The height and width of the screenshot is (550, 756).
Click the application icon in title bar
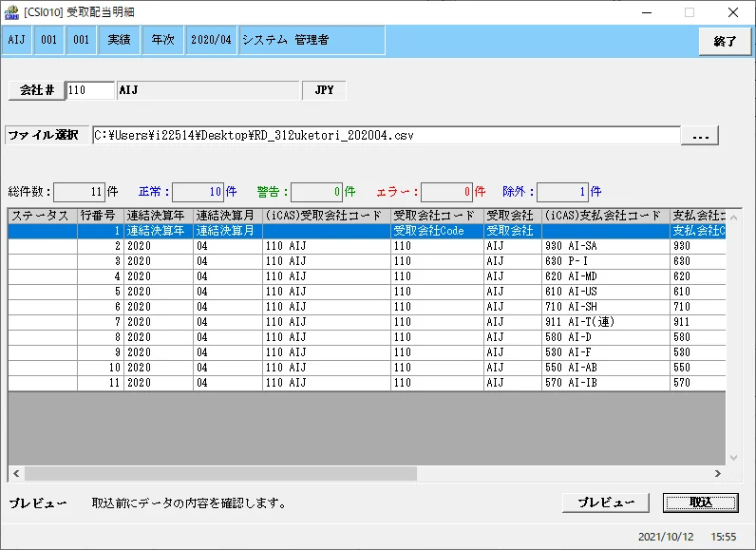pyautogui.click(x=11, y=12)
